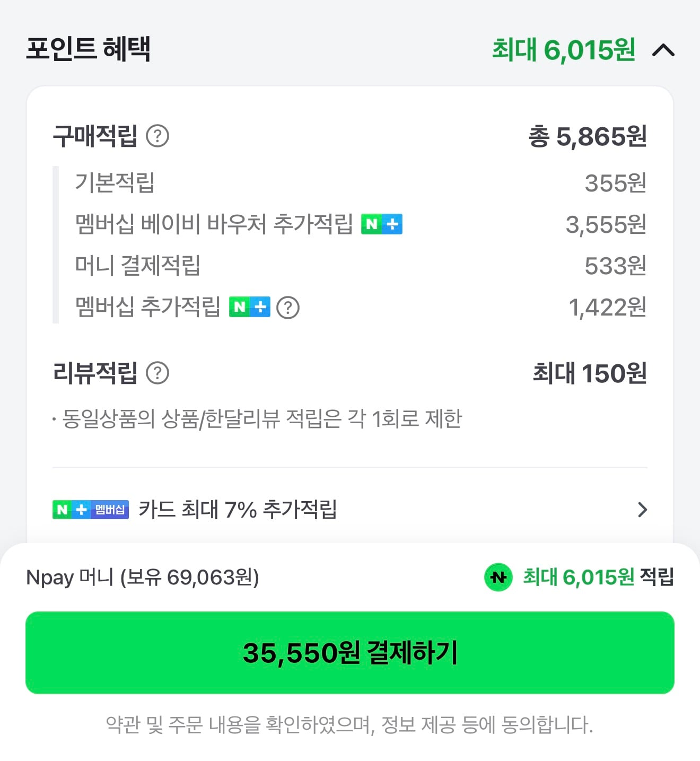Click N+ badge next to 멤버십 추가적립
This screenshot has height=761, width=700.
250,307
